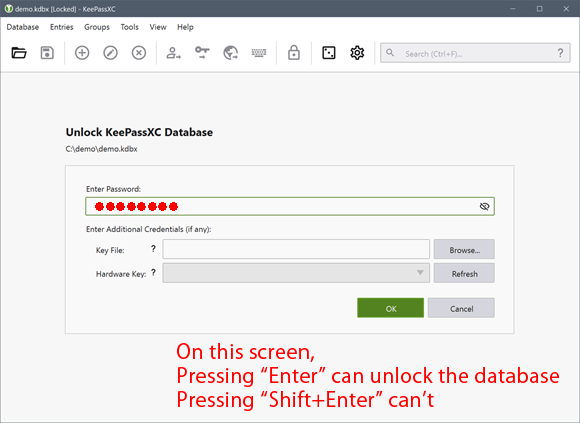Open search help question mark
The width and height of the screenshot is (580, 423).
(x=560, y=53)
